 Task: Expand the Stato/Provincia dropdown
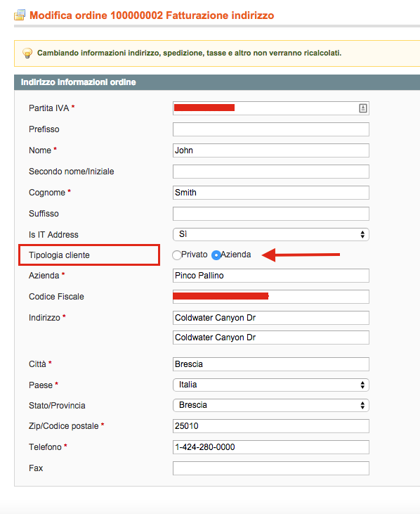click(271, 405)
